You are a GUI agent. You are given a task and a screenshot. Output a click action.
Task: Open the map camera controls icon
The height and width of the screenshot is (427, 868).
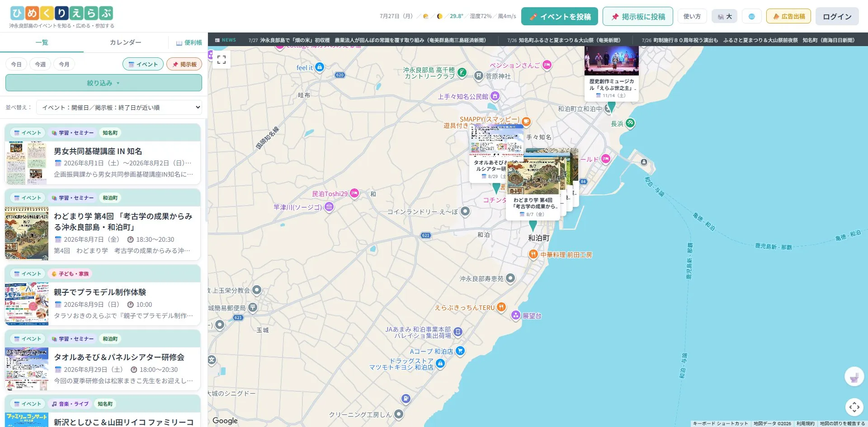coord(854,407)
